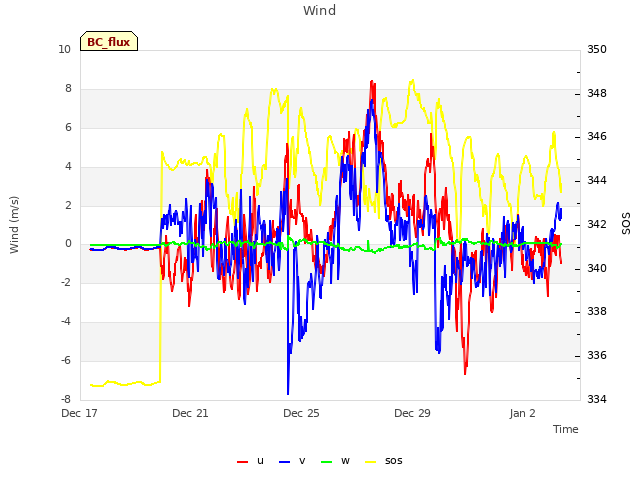This screenshot has width=640, height=480.
Task: Click the right sos axis title
Action: [x=626, y=224]
